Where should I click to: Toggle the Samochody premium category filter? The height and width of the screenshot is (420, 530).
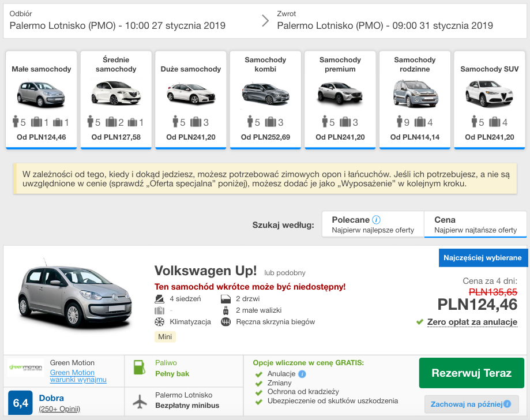click(340, 99)
